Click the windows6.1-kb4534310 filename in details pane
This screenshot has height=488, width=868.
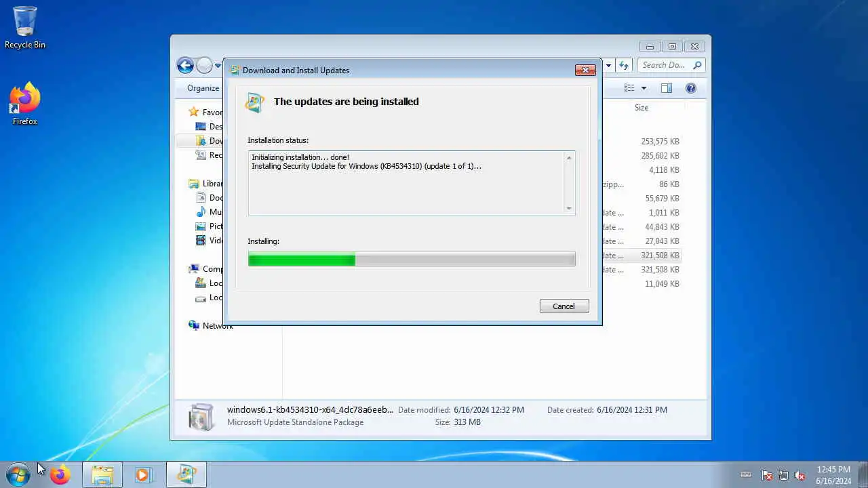click(x=310, y=410)
